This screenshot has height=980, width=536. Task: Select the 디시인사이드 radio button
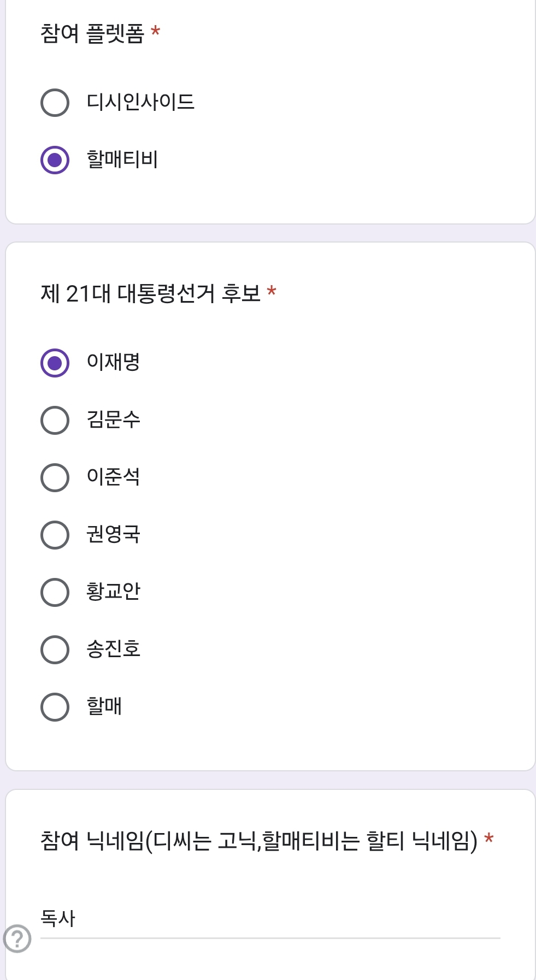[x=55, y=102]
